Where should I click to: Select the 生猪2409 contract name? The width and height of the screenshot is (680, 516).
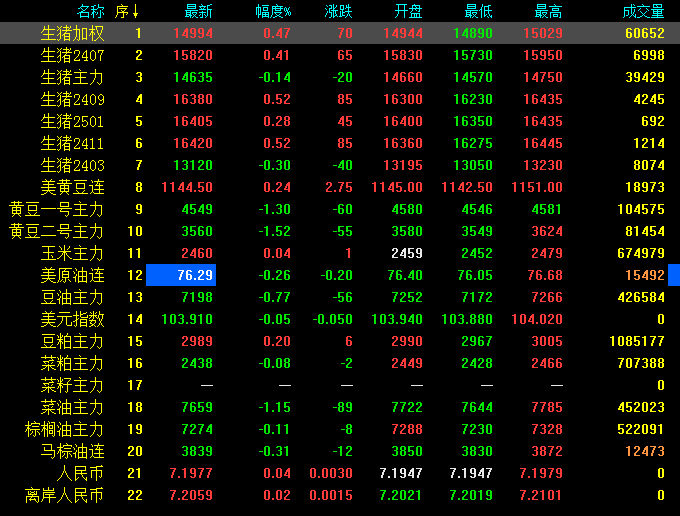[72, 100]
